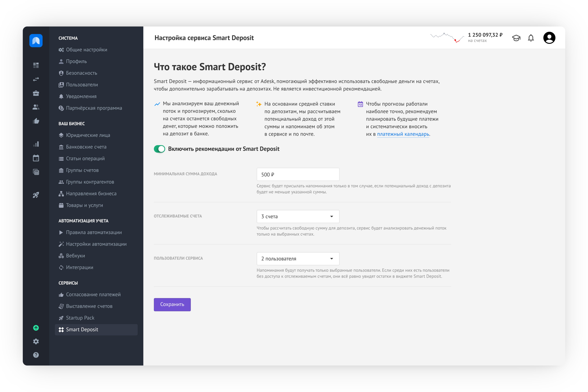Open Выставление счетов service

pos(96,306)
